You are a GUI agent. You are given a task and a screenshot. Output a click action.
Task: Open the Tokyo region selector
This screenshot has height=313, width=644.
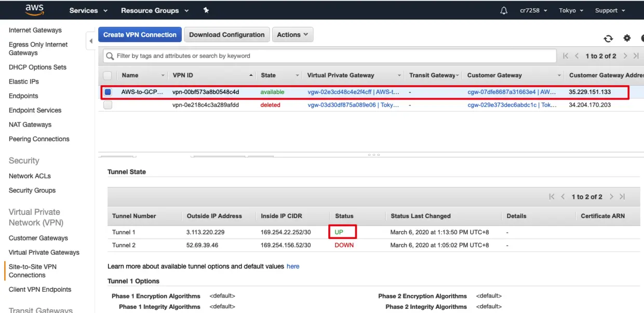click(571, 10)
